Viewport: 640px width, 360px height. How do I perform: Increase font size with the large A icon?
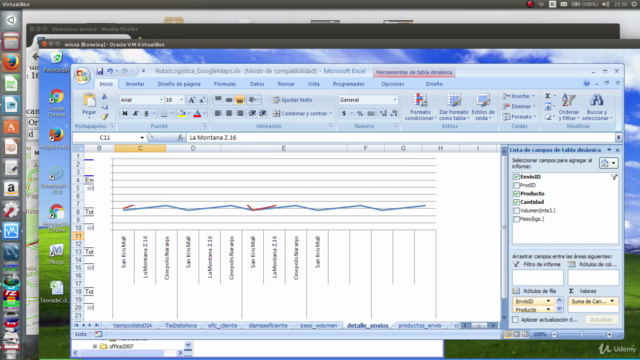(x=191, y=100)
